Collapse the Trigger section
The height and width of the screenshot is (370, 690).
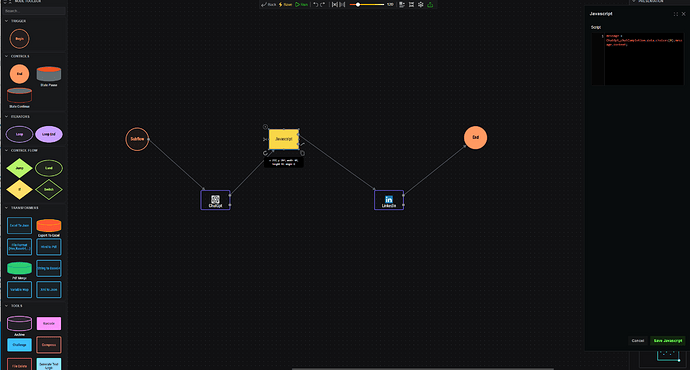6,21
